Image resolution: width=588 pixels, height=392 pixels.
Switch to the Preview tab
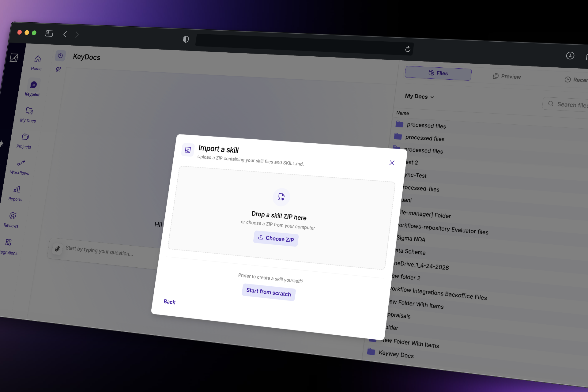pos(507,76)
